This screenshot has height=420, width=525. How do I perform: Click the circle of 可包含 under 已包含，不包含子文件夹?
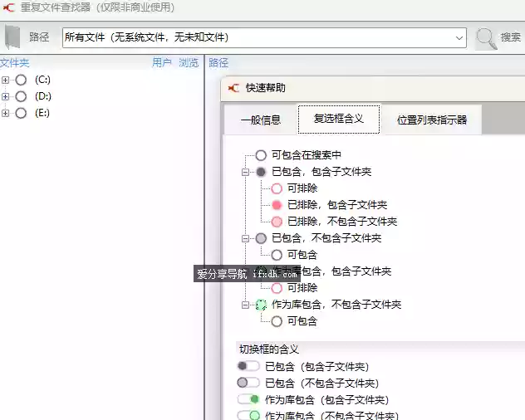[x=277, y=255]
